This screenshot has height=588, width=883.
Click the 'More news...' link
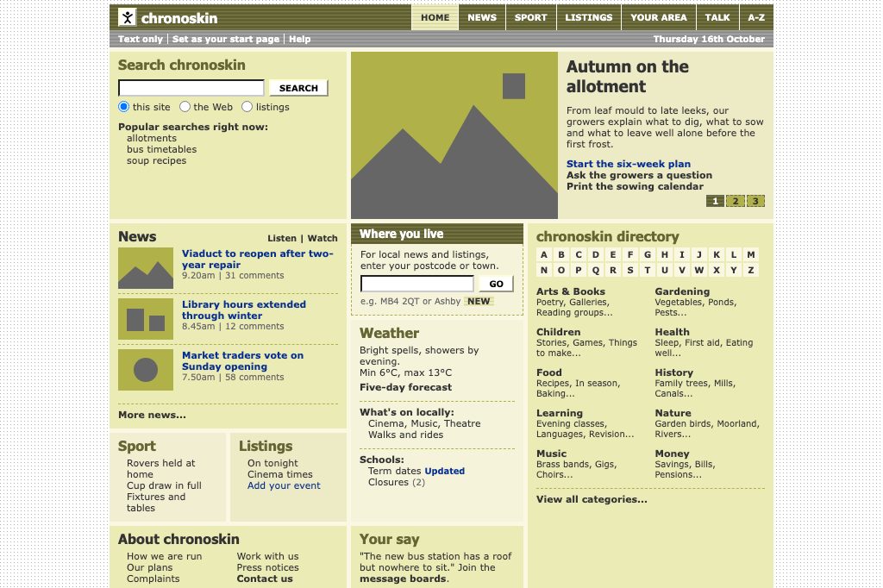pyautogui.click(x=152, y=415)
